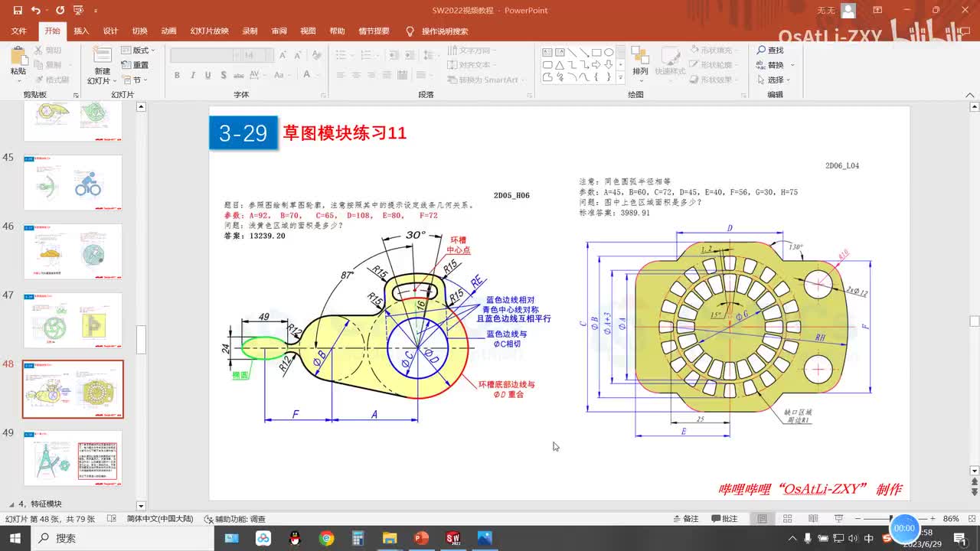The height and width of the screenshot is (551, 980).
Task: Click the Find magnifier button
Action: (770, 51)
